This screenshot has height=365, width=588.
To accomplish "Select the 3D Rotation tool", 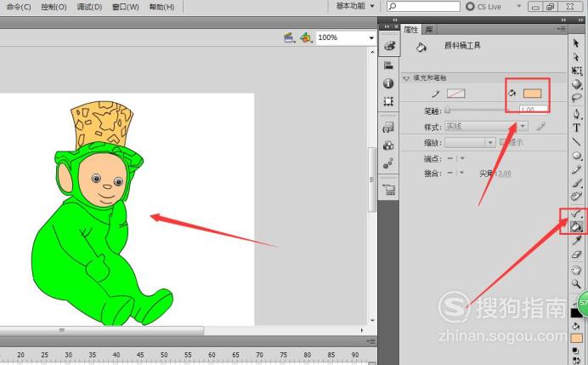I will pos(576,84).
